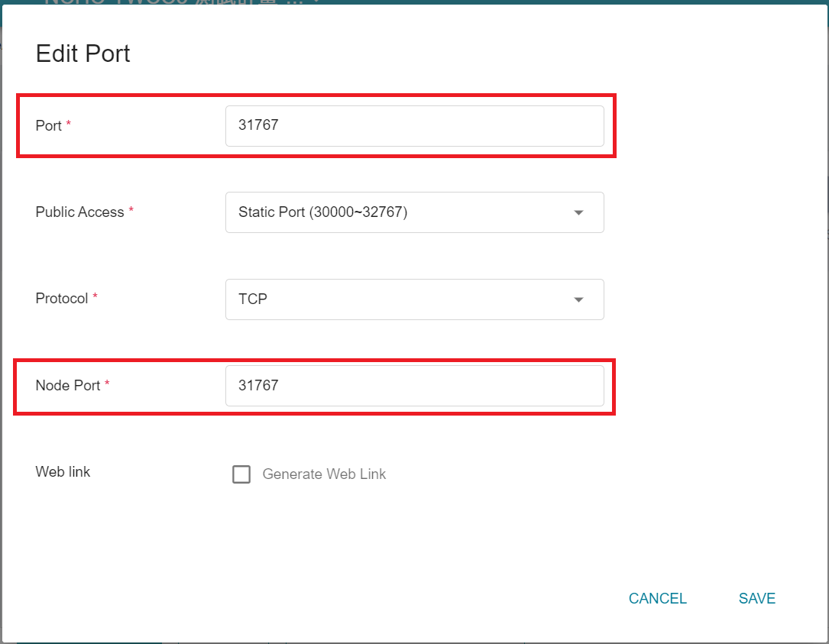Click the Generate Web Link label text
This screenshot has width=829, height=644.
pyautogui.click(x=324, y=474)
